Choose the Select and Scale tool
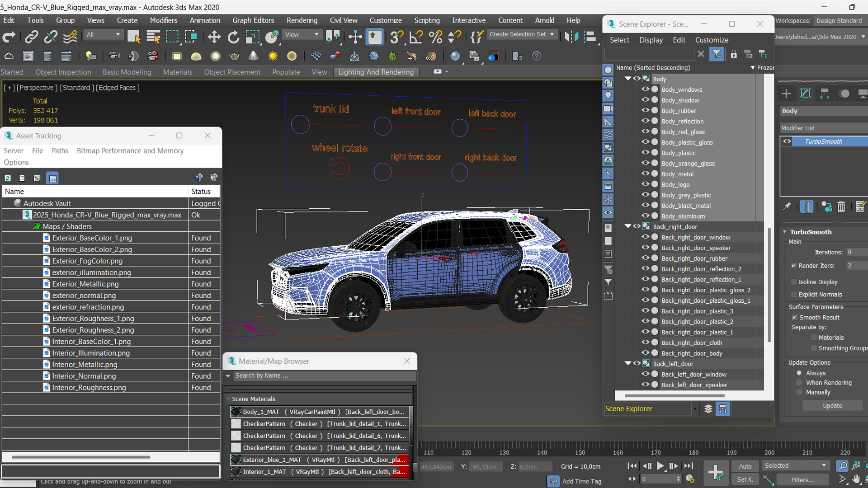This screenshot has width=868, height=488. point(252,37)
